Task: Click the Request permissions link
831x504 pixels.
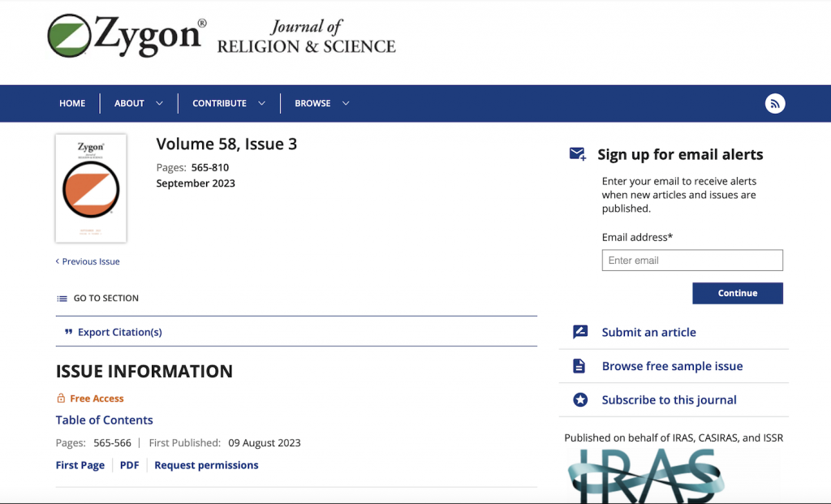Action: (x=206, y=465)
